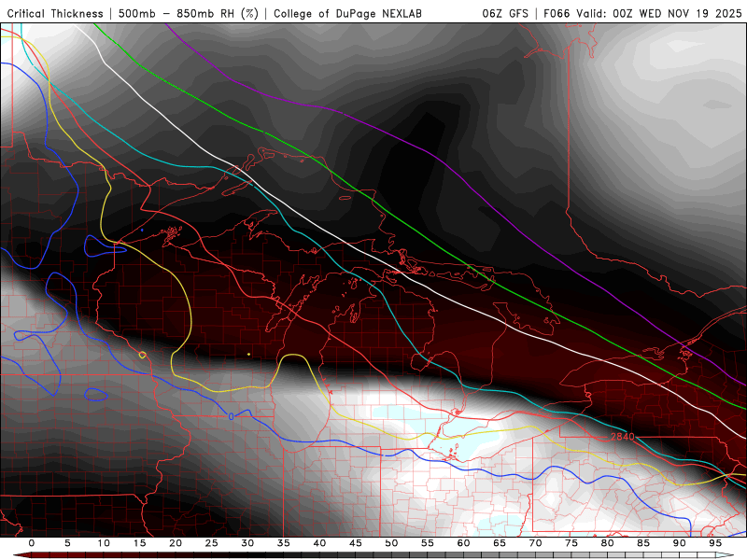Click "Valid: 00Z WED NOV 19 2025" text
The height and width of the screenshot is (560, 747).
659,14
